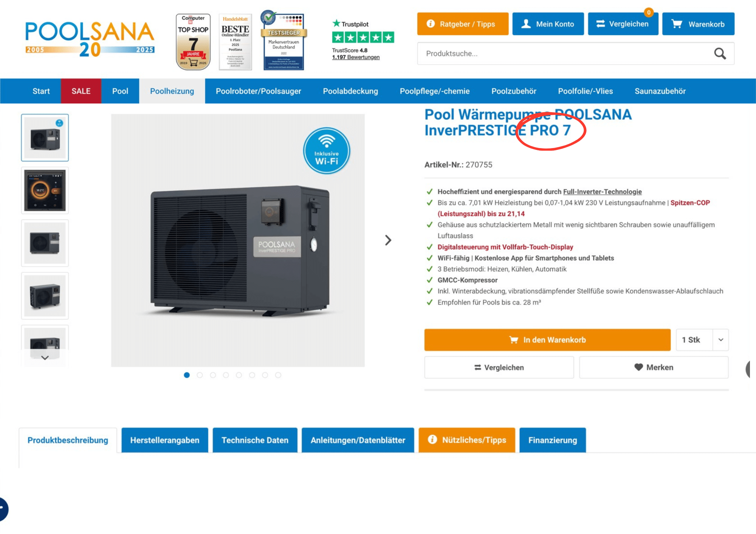Open the Anleitungen/Datenblätter tab
The width and height of the screenshot is (756, 534).
(358, 440)
